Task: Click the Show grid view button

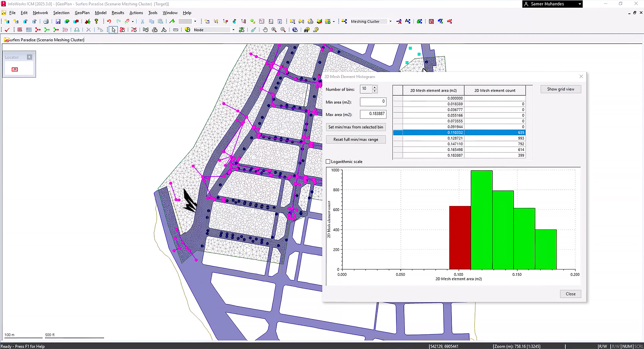Action: [x=560, y=89]
